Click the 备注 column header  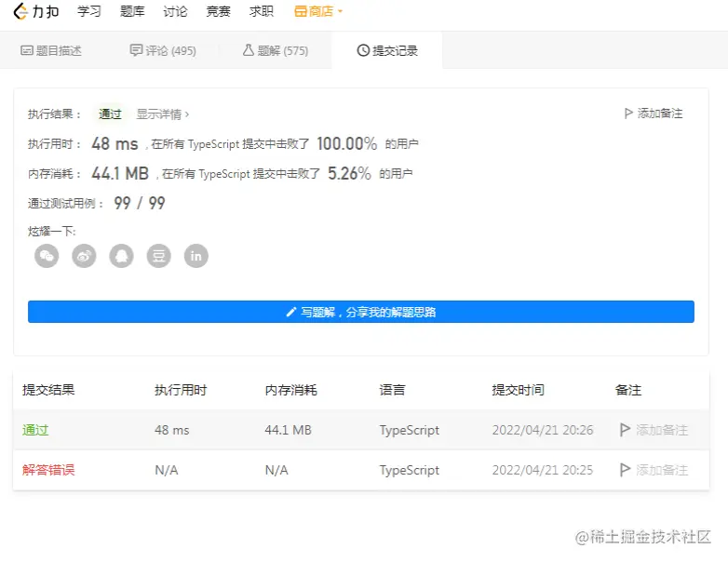point(628,390)
